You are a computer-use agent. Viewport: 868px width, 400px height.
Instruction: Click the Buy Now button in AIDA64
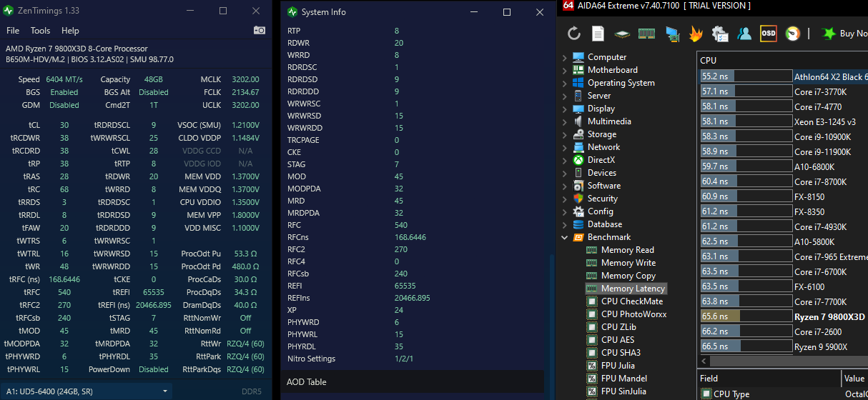click(x=845, y=33)
